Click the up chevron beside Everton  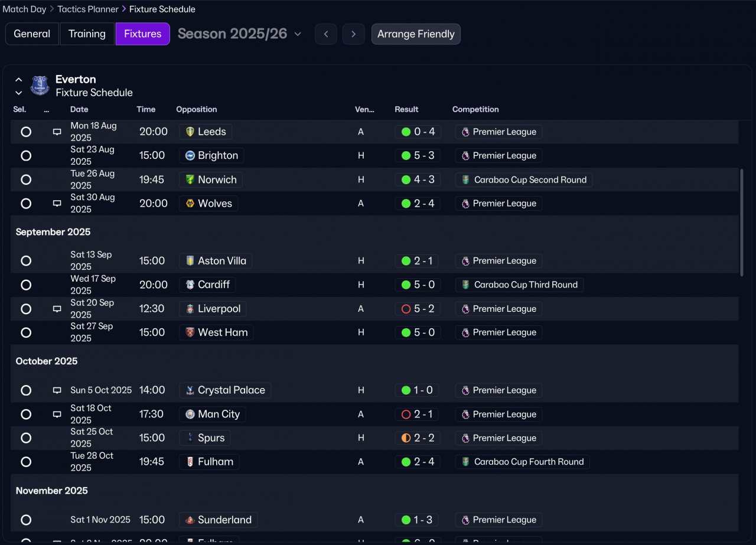[x=19, y=80]
